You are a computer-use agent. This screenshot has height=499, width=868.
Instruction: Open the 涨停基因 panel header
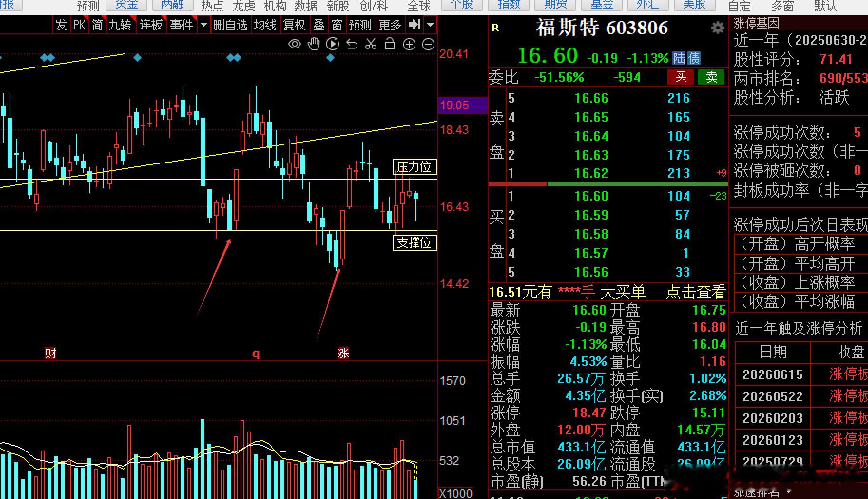[x=756, y=23]
